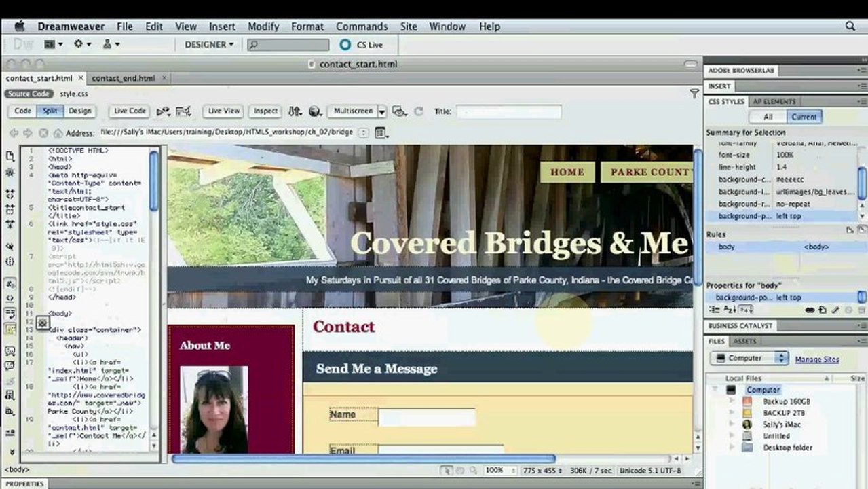
Task: Select the All mode in CSS Styles
Action: (x=768, y=117)
